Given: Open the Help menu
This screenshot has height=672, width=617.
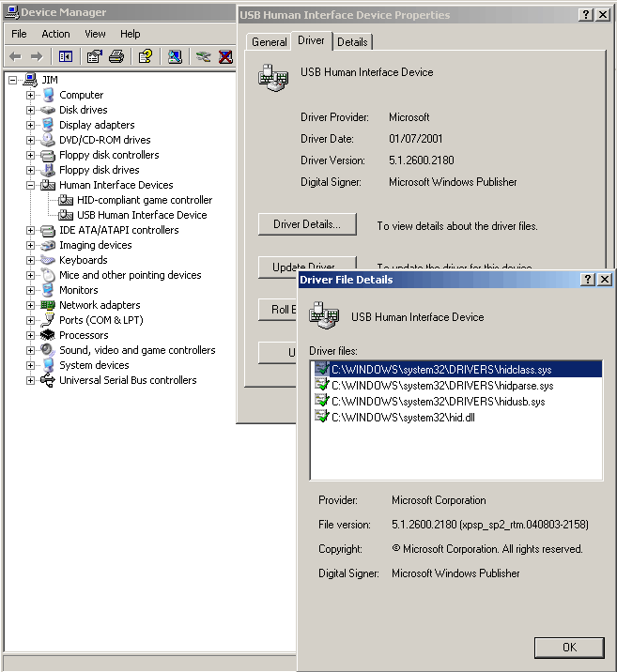Looking at the screenshot, I should click(130, 34).
